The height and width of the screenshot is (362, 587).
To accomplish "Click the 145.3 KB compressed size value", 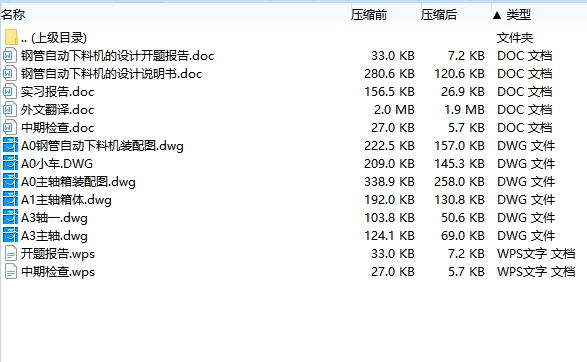I will click(x=459, y=164).
